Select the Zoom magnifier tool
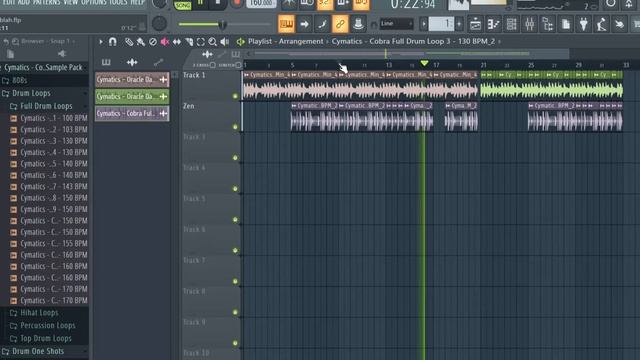The height and width of the screenshot is (360, 640). click(213, 42)
